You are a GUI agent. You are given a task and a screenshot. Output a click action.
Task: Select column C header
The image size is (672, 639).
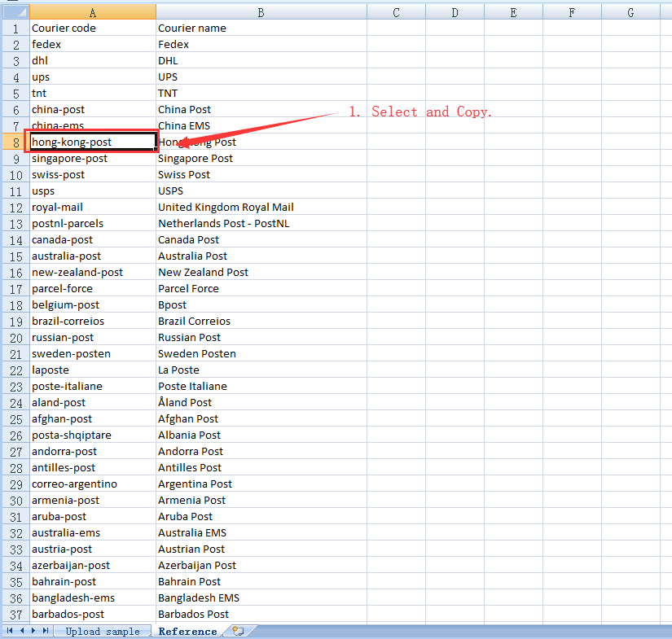(396, 11)
